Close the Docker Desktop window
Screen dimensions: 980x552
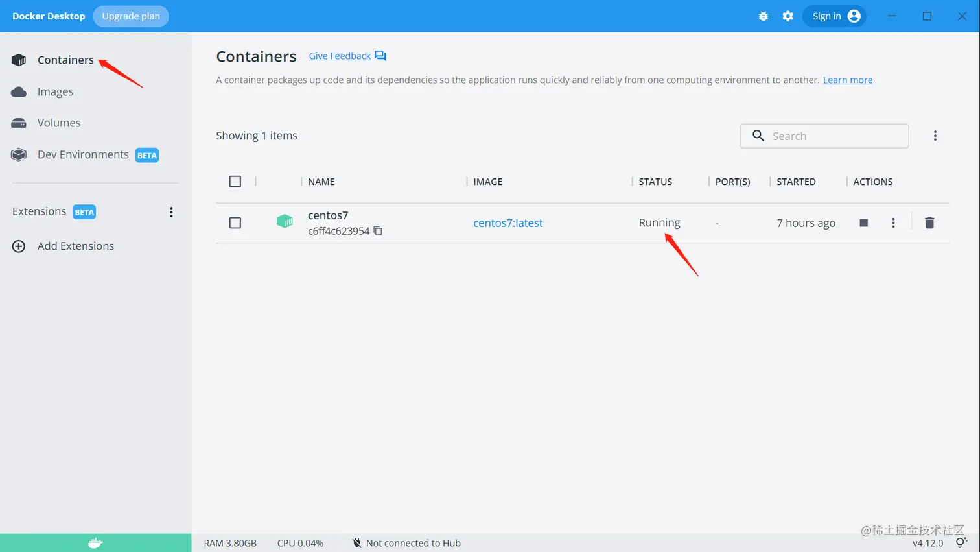tap(962, 16)
